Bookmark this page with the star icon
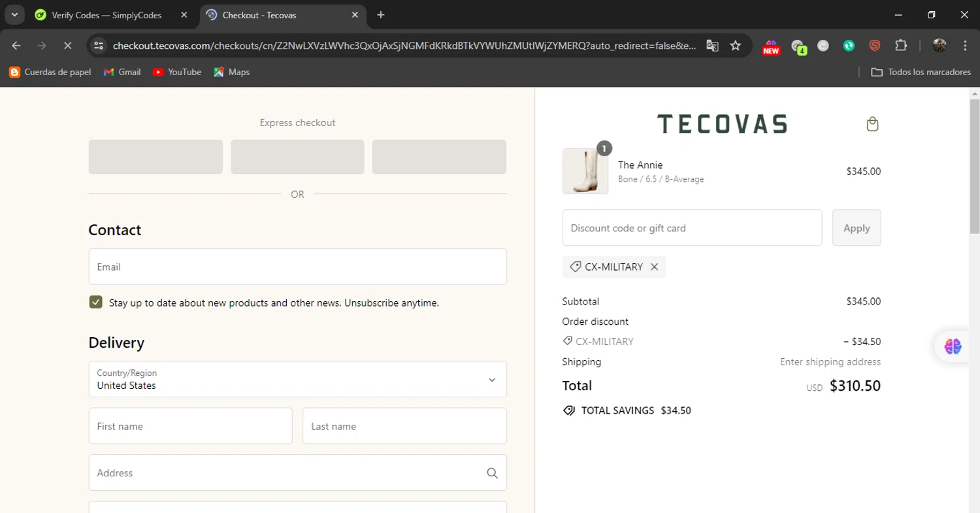This screenshot has width=980, height=513. 736,46
